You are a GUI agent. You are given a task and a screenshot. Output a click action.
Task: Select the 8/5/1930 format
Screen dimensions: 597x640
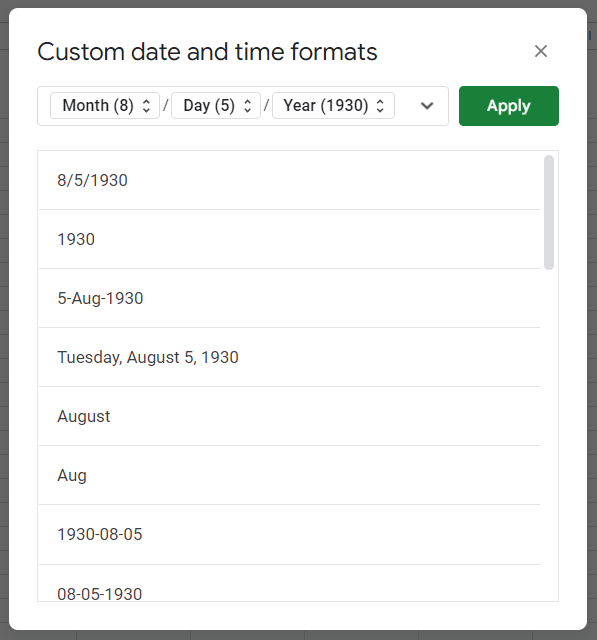coord(289,180)
